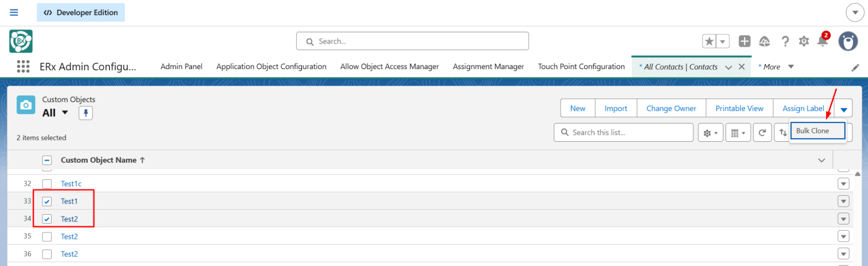Click the ERx Admin Configu... app name
Image resolution: width=868 pixels, height=266 pixels.
(x=88, y=66)
